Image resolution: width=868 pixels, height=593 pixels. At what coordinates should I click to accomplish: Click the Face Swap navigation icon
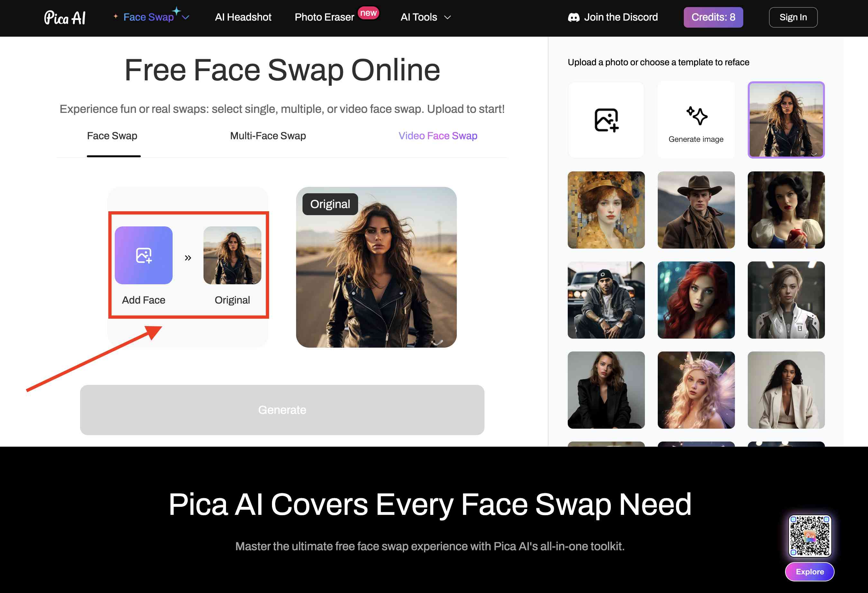pyautogui.click(x=115, y=17)
